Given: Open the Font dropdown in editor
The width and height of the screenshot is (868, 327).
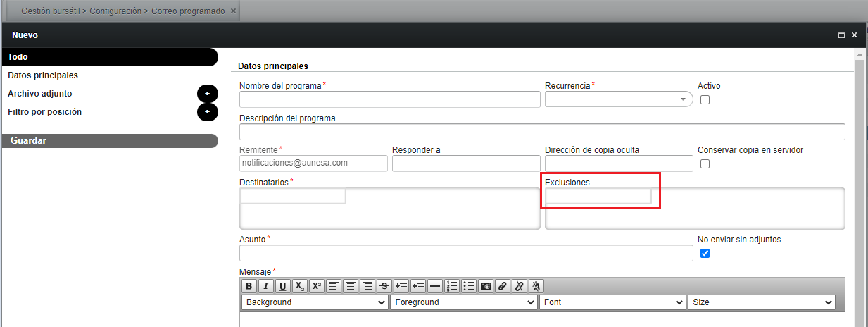Looking at the screenshot, I should (x=612, y=302).
